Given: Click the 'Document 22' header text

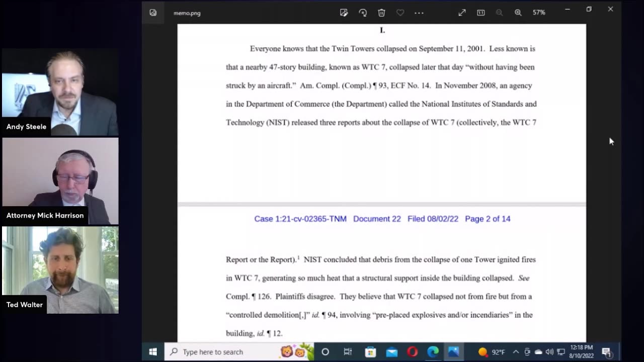Looking at the screenshot, I should (377, 219).
